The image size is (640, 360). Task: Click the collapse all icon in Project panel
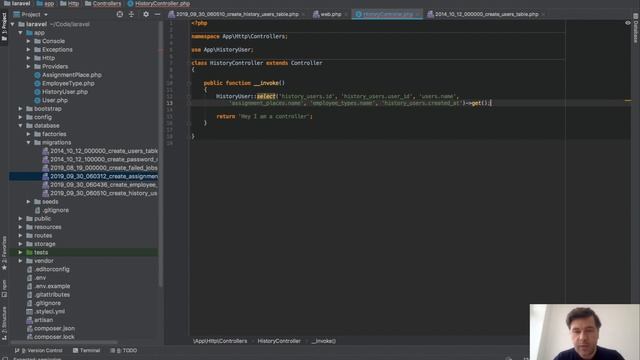(x=131, y=14)
